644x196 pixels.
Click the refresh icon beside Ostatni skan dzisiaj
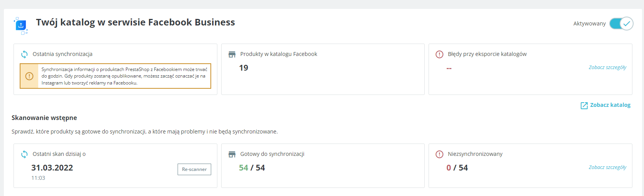24,154
